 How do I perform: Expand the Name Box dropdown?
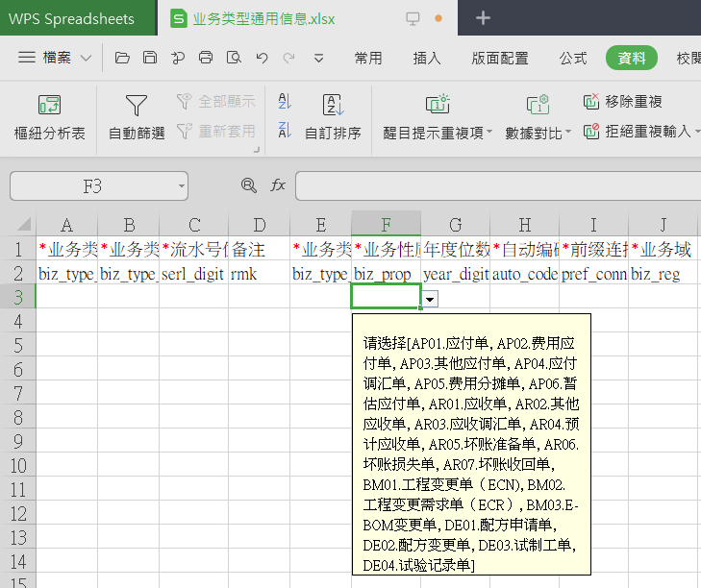[x=181, y=185]
